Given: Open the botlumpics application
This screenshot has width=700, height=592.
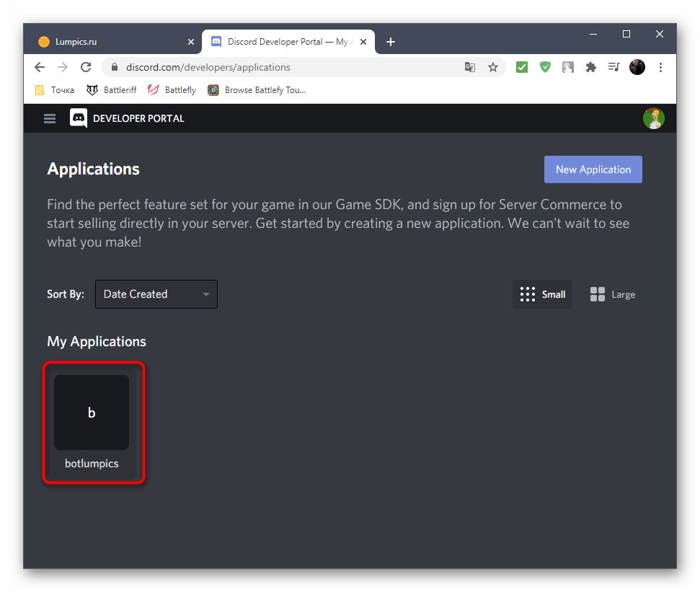Looking at the screenshot, I should tap(92, 422).
